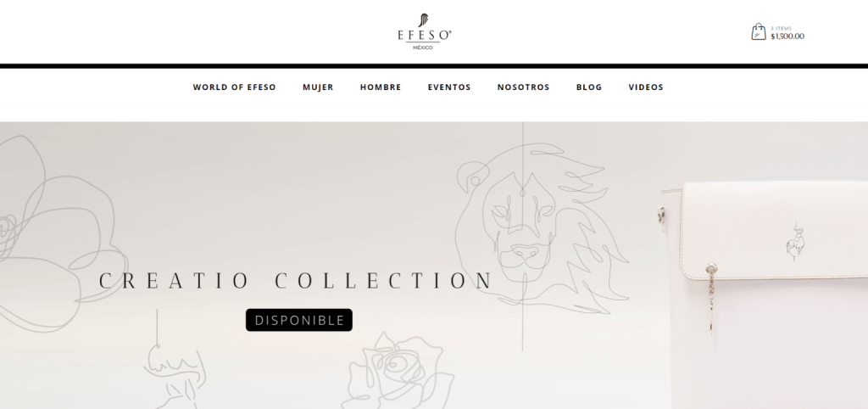The width and height of the screenshot is (868, 409).
Task: Click the rose line drawing
Action: (x=398, y=372)
